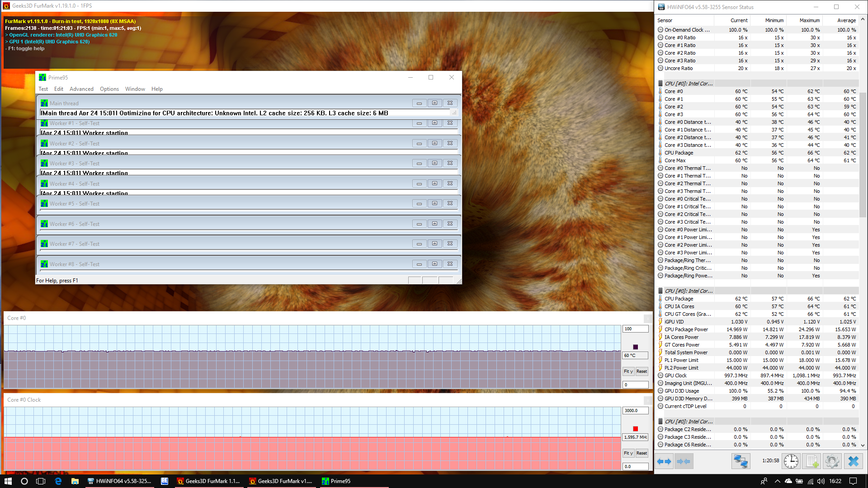
Task: Click the clock reset-timer icon in HWiNFO
Action: pos(791,461)
